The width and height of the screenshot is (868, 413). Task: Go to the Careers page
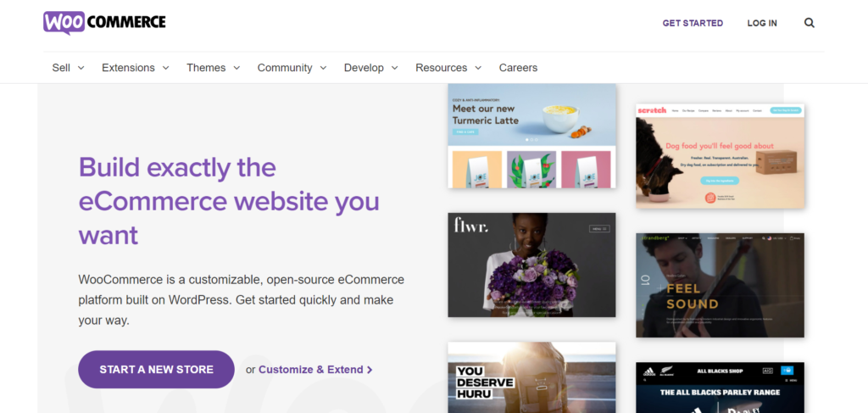[518, 68]
